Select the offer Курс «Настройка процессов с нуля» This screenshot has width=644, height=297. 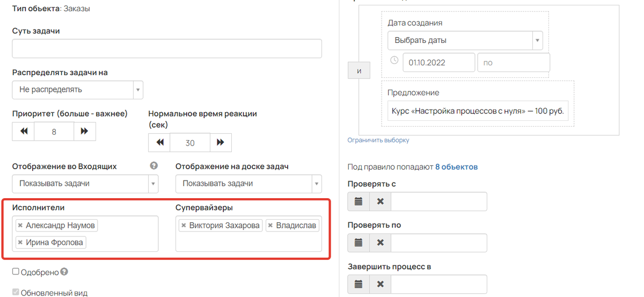478,111
